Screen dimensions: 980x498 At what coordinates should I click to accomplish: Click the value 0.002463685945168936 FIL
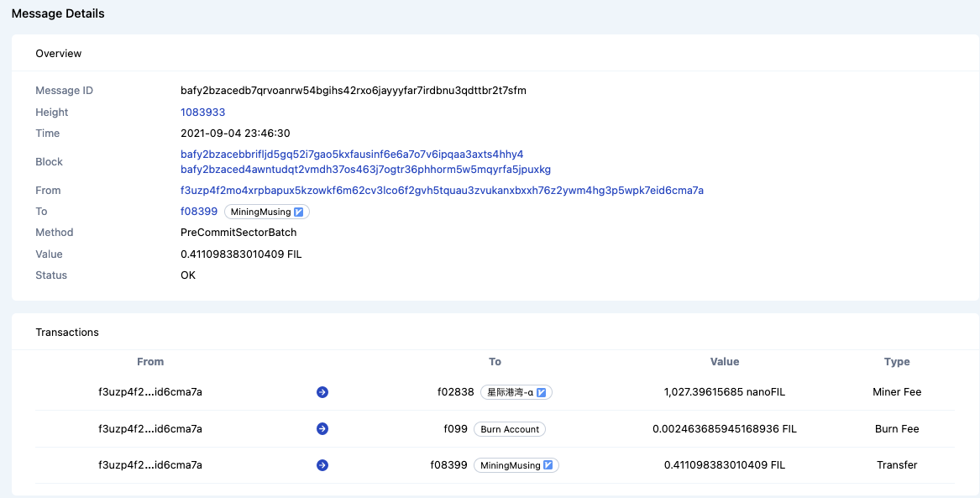coord(725,428)
